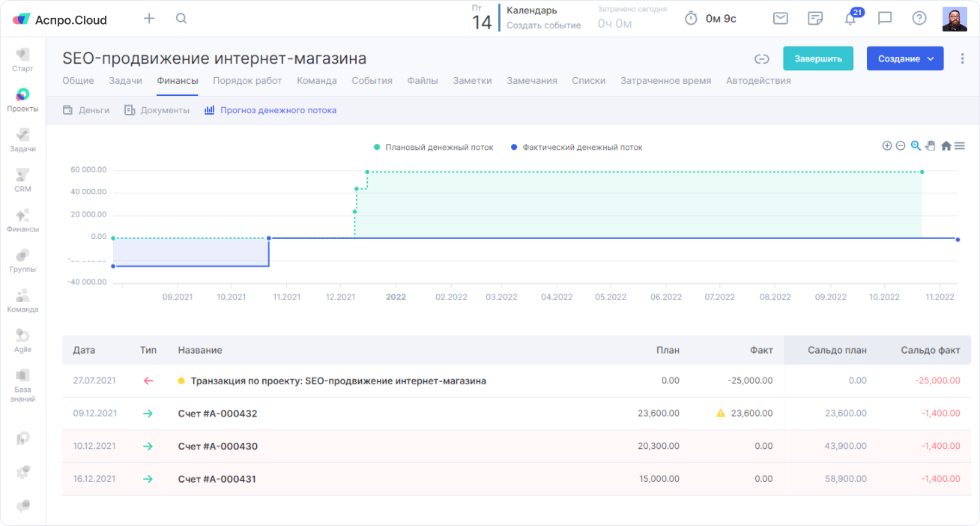This screenshot has width=980, height=526.
Task: Copy project link via chain icon
Action: point(762,59)
